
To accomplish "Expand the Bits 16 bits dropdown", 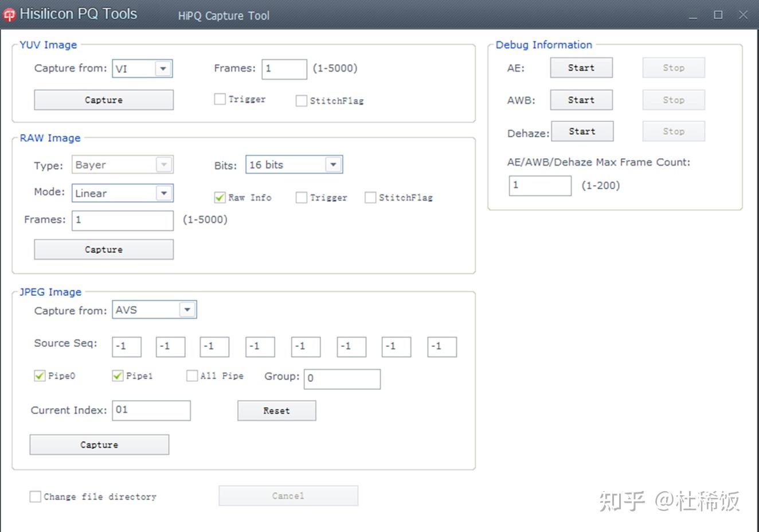I will pyautogui.click(x=294, y=165).
